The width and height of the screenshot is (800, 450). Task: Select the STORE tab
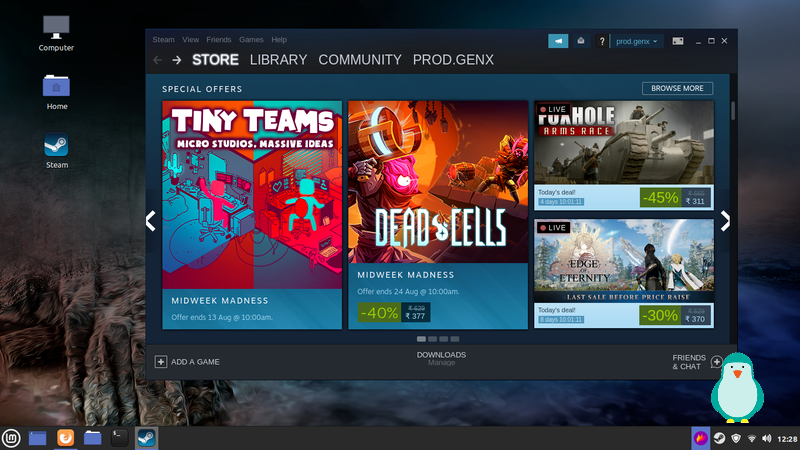point(215,60)
